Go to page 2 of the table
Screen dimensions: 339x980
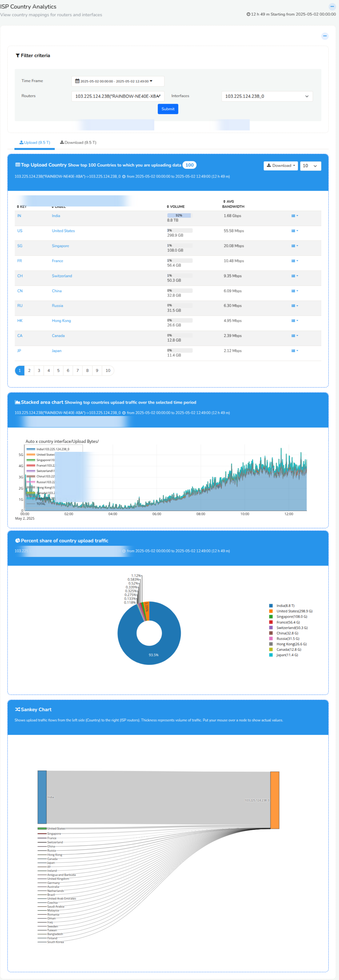[29, 370]
